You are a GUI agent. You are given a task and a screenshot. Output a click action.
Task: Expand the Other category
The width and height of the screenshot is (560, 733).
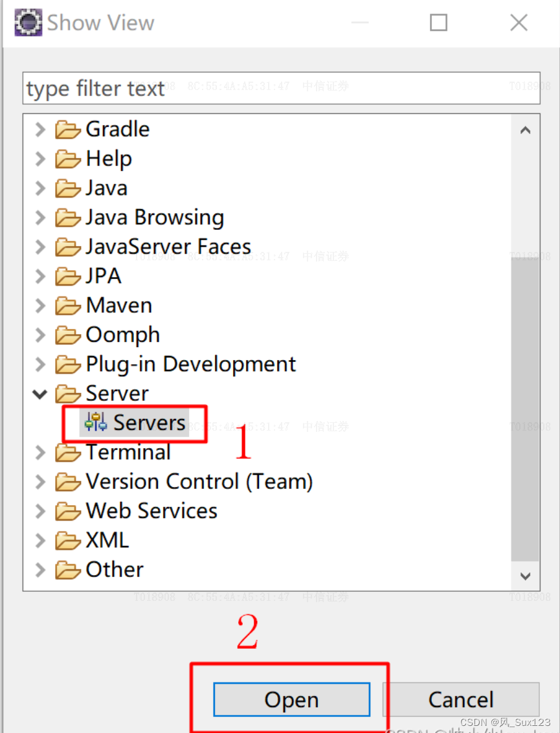41,570
